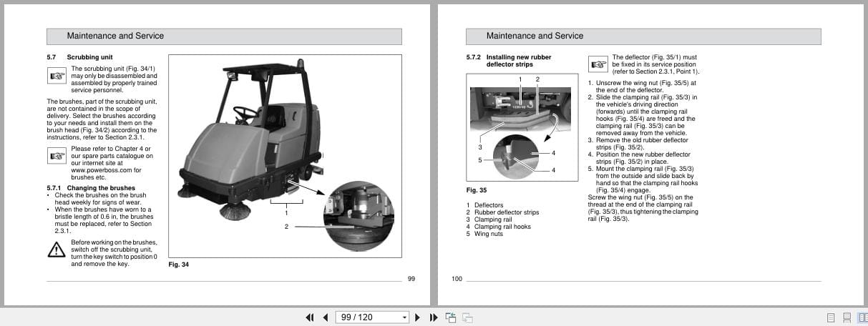Image resolution: width=868 pixels, height=326 pixels.
Task: Click the '5.7.1 Changing the brushes' heading
Action: click(x=90, y=188)
